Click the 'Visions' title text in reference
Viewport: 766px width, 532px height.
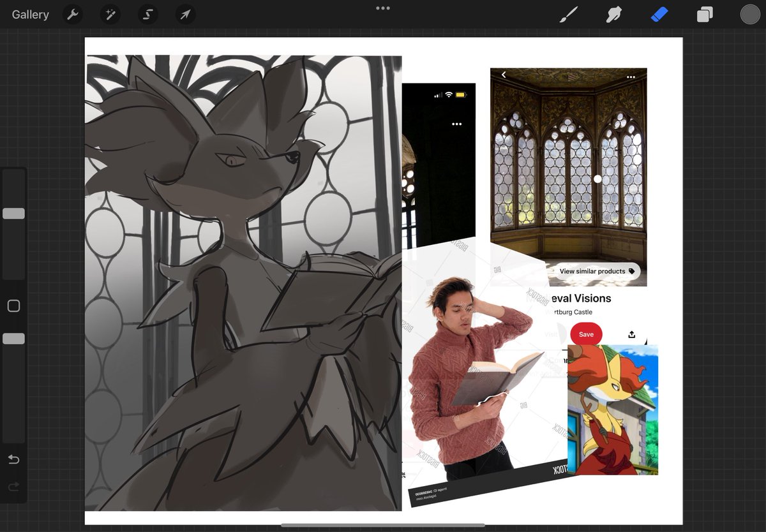point(592,299)
